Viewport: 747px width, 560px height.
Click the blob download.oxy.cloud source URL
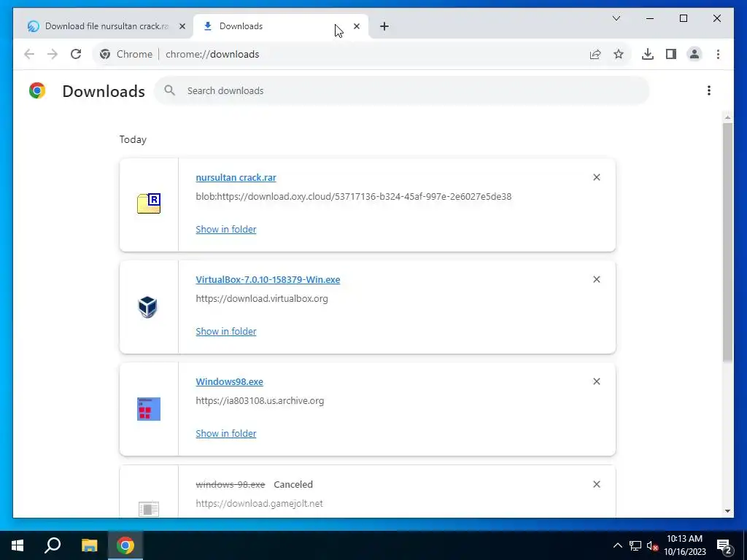[x=354, y=196]
